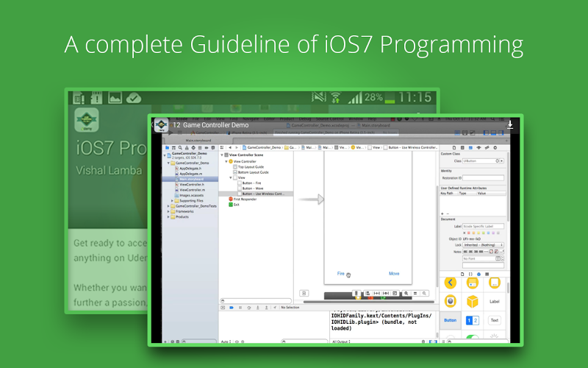Click the Fire button on canvas
Viewport: 588px width, 368px height.
tap(340, 273)
